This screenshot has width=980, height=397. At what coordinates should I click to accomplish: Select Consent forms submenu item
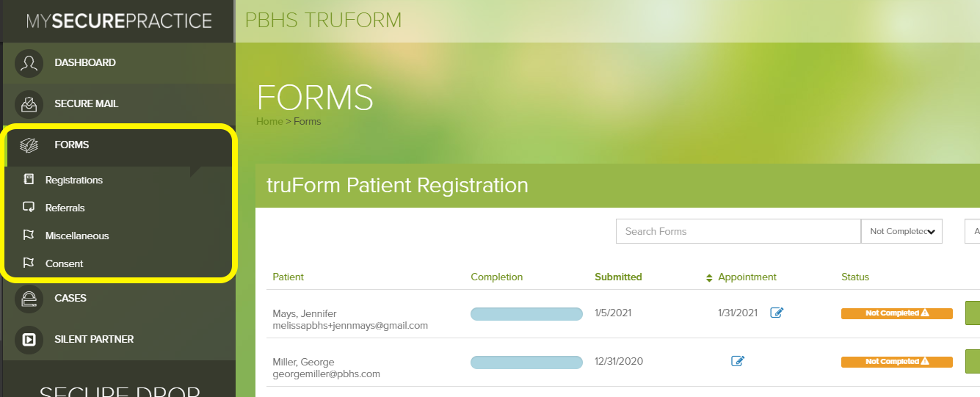[64, 264]
